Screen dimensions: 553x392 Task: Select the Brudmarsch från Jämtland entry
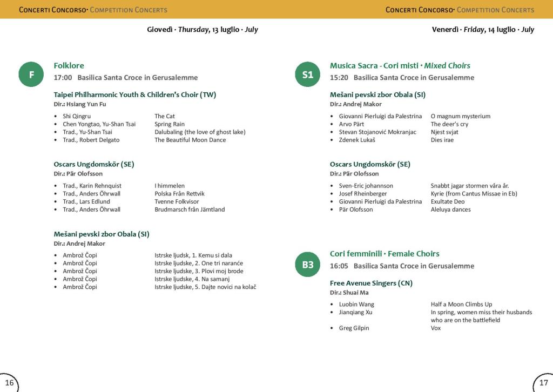pos(190,209)
